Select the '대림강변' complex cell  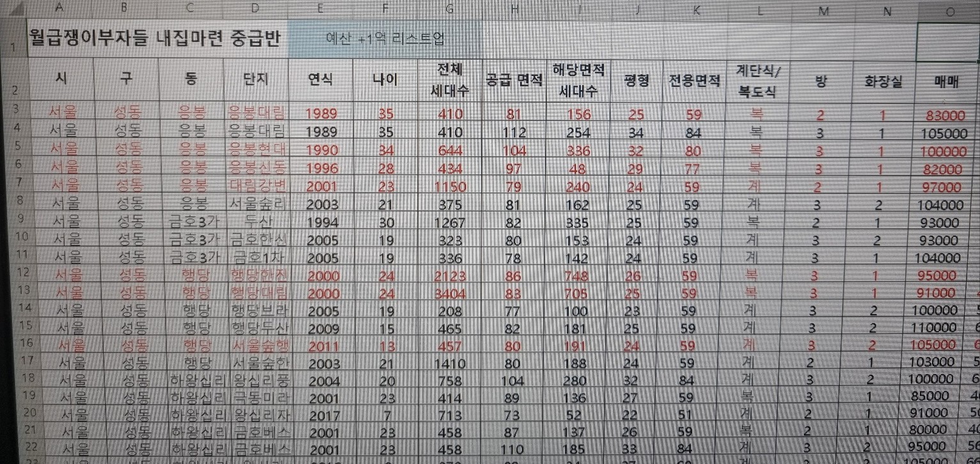click(257, 185)
